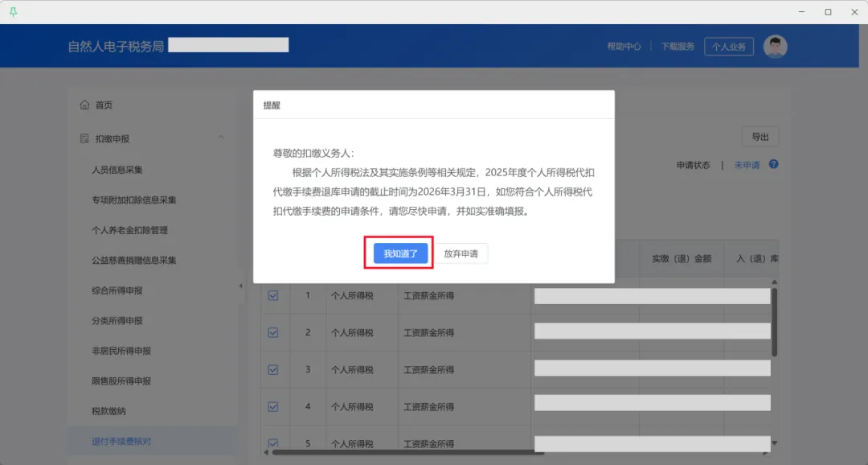Confirm the reminder with 我知道了
Viewport: 868px width, 465px height.
(x=400, y=253)
